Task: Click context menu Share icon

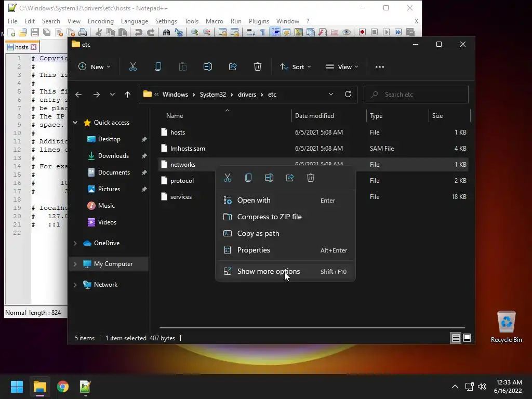Action: pos(290,178)
